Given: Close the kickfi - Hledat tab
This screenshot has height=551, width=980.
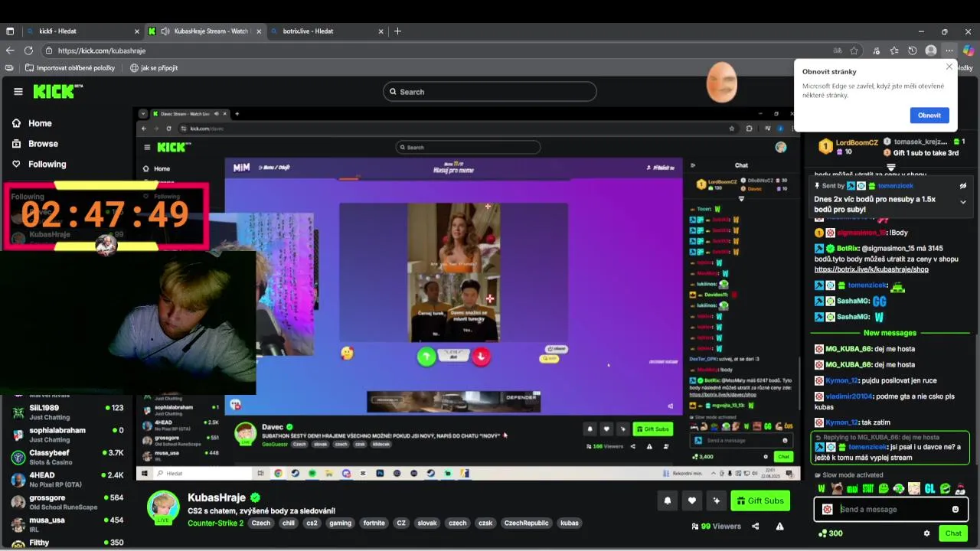Looking at the screenshot, I should (x=137, y=31).
